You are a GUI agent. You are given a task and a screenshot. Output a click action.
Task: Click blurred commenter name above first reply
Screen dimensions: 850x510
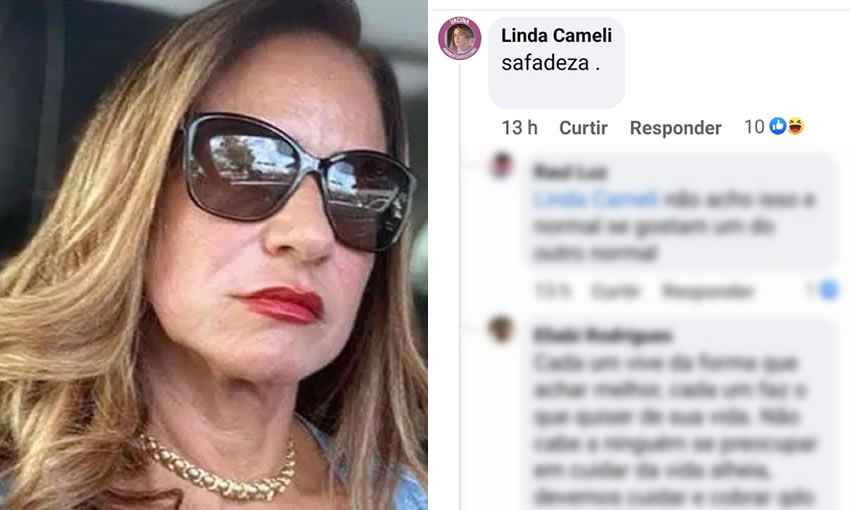pyautogui.click(x=569, y=172)
